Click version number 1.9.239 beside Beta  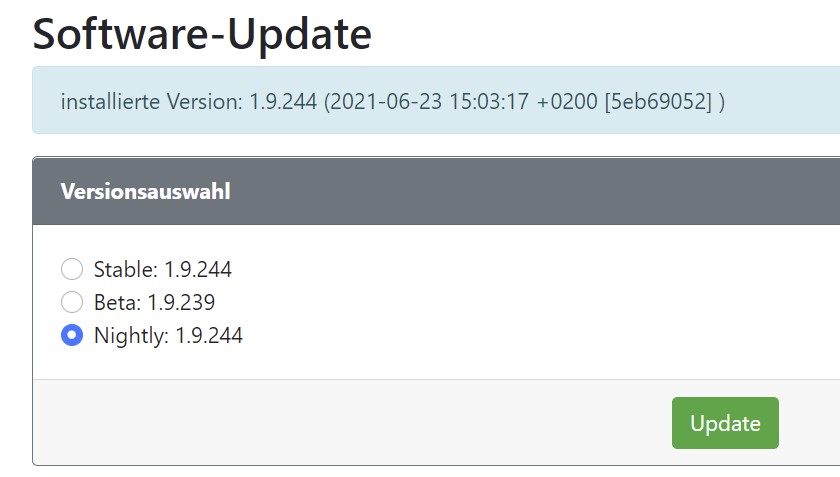point(181,302)
